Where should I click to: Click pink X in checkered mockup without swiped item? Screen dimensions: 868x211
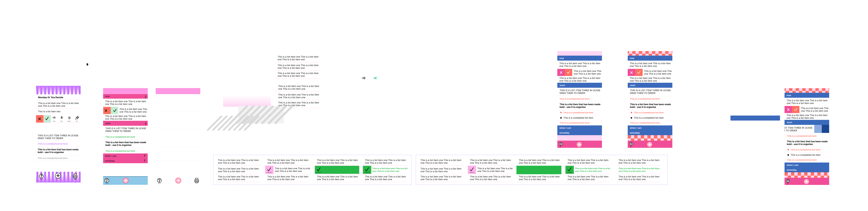pyautogui.click(x=631, y=72)
